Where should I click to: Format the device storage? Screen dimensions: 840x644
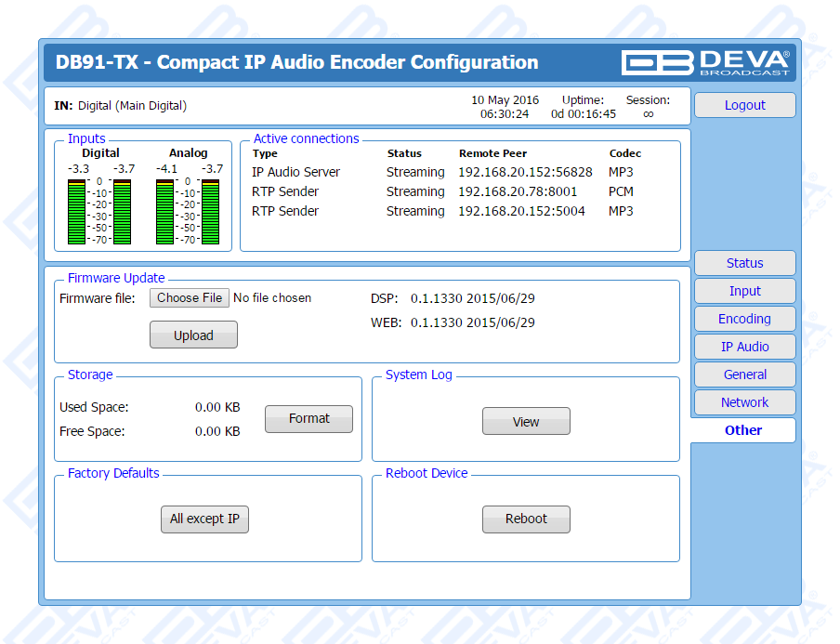(x=308, y=419)
